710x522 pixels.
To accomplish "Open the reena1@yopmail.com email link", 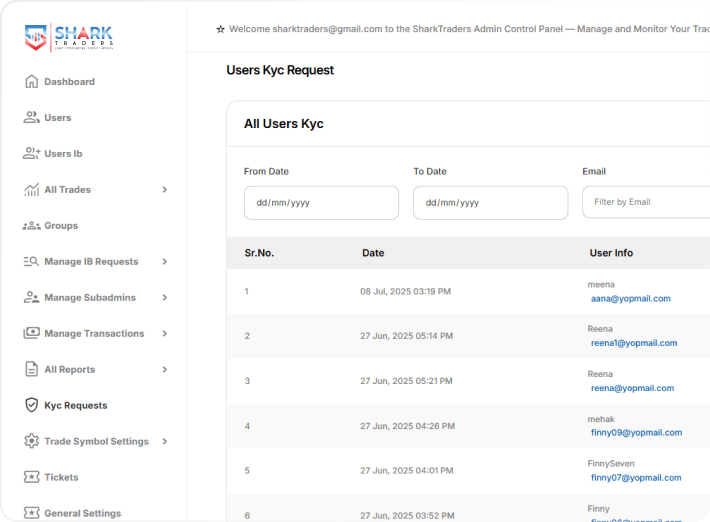I will 634,343.
